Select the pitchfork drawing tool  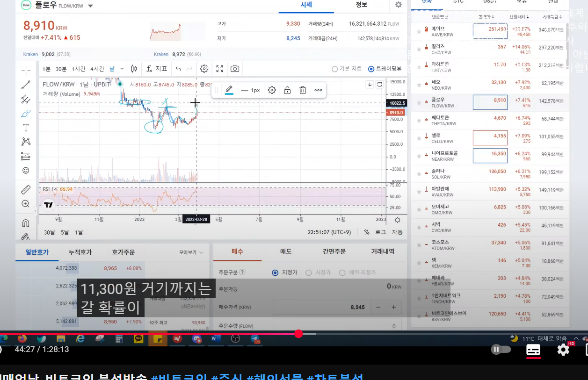point(26,99)
